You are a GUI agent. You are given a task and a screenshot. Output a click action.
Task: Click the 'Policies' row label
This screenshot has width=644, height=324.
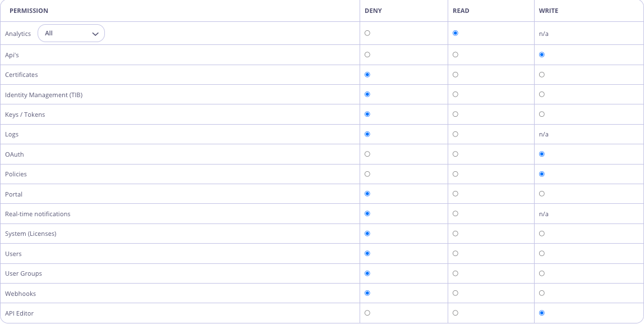tap(16, 174)
